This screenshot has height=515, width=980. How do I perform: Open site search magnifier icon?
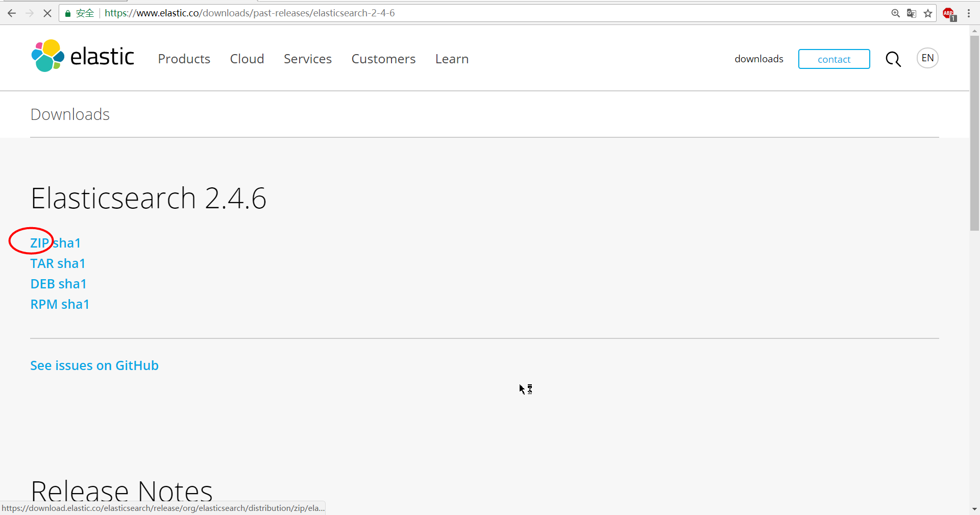[x=893, y=59]
